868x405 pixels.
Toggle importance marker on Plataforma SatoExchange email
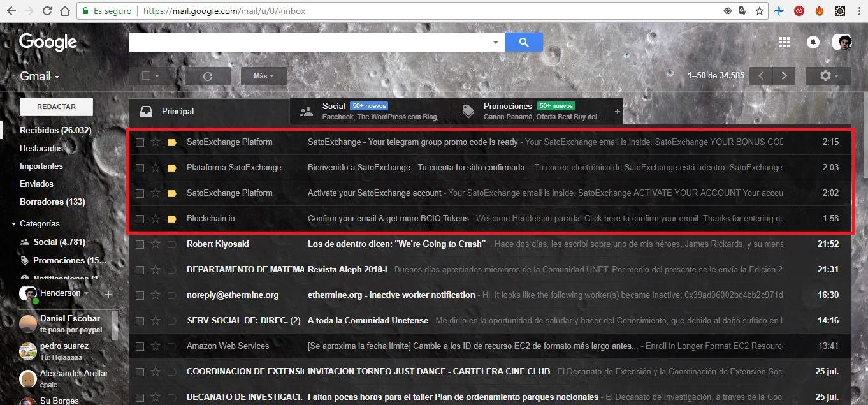pos(171,168)
